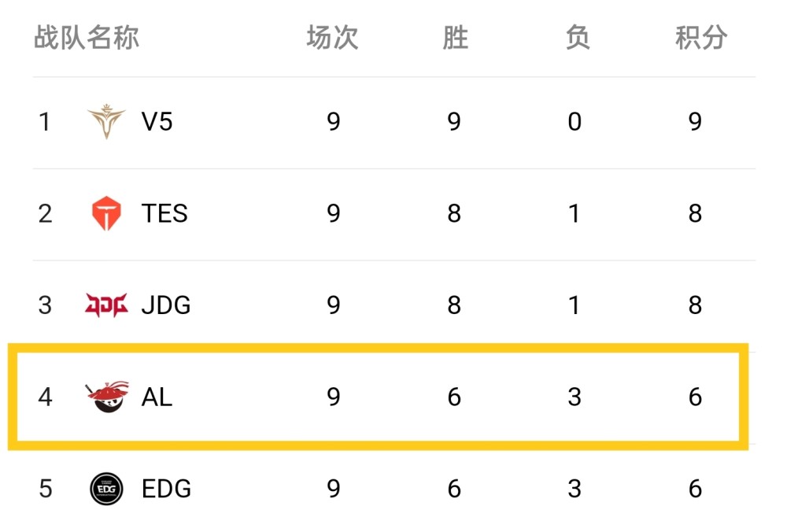Sort by the 积分 points header
Screen dimensions: 787x532
coord(700,38)
